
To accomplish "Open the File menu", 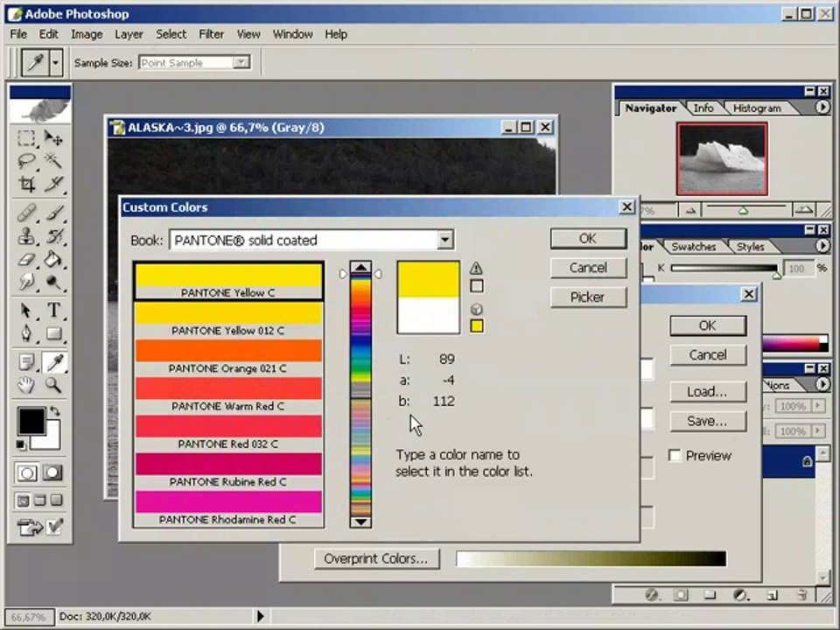I will (18, 34).
